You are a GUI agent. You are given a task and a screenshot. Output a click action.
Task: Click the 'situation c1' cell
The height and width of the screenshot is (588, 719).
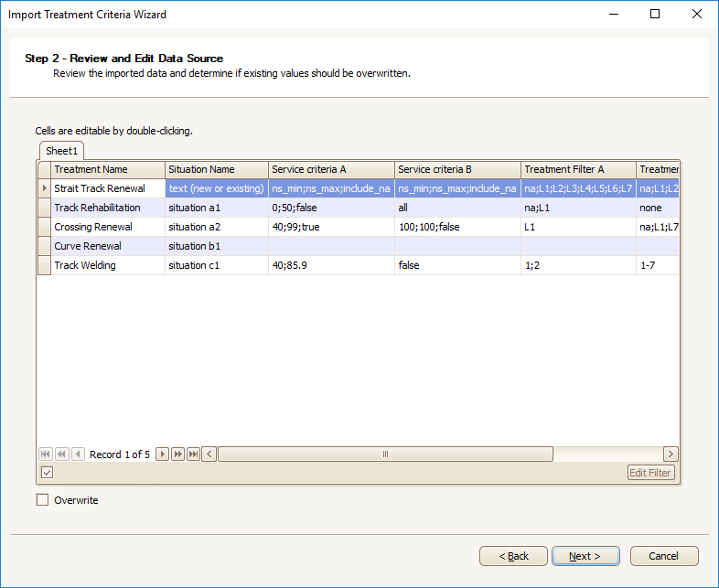[x=217, y=265]
